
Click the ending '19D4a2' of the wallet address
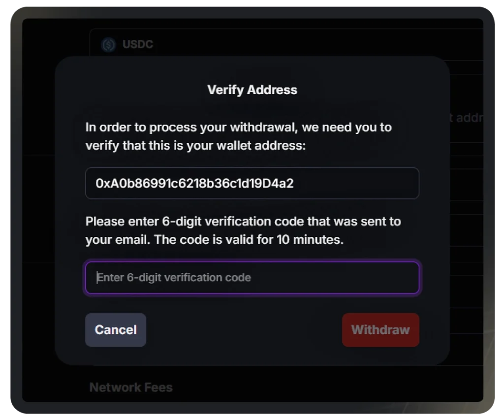[x=273, y=183]
